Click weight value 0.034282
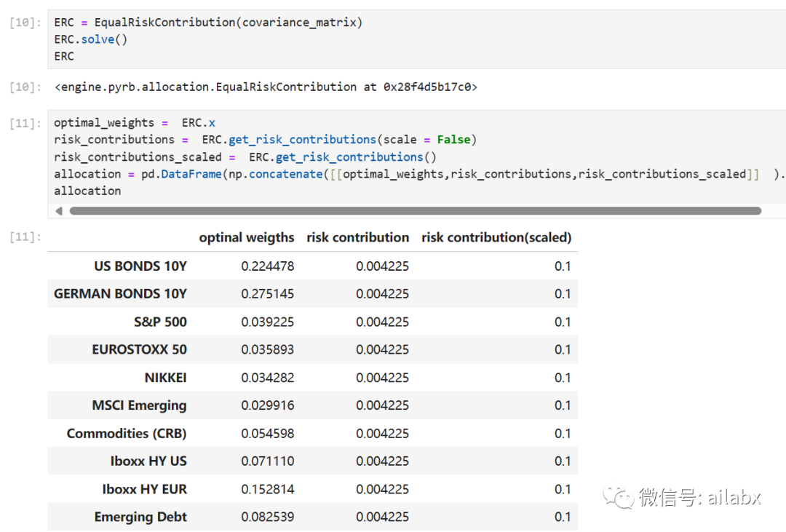The width and height of the screenshot is (786, 532). coord(268,378)
